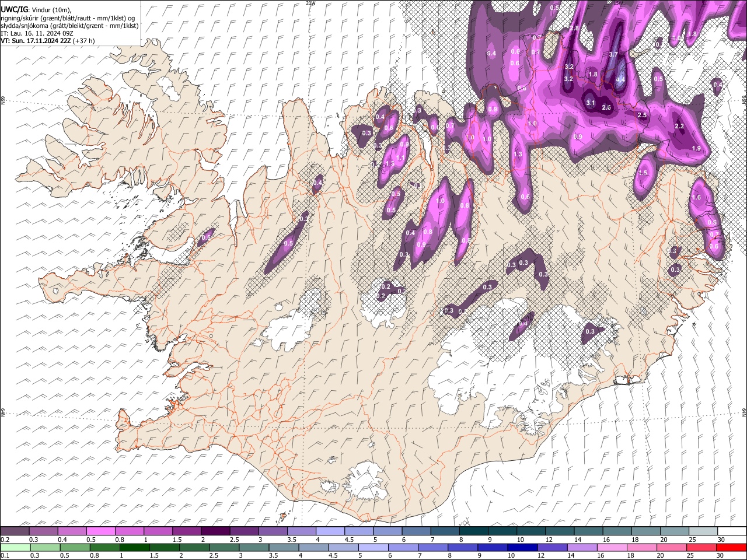This screenshot has height=560, width=747.
Task: Click the 3.1 snowfall value label
Action: coord(590,103)
